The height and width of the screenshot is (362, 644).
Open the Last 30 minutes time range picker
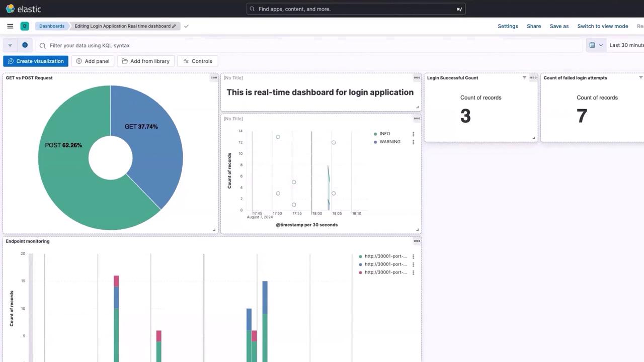pos(626,45)
